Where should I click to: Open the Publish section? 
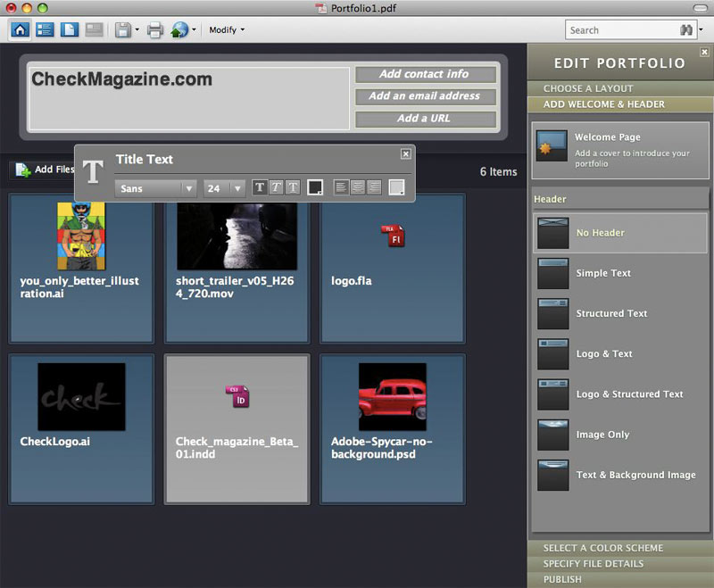[x=562, y=579]
